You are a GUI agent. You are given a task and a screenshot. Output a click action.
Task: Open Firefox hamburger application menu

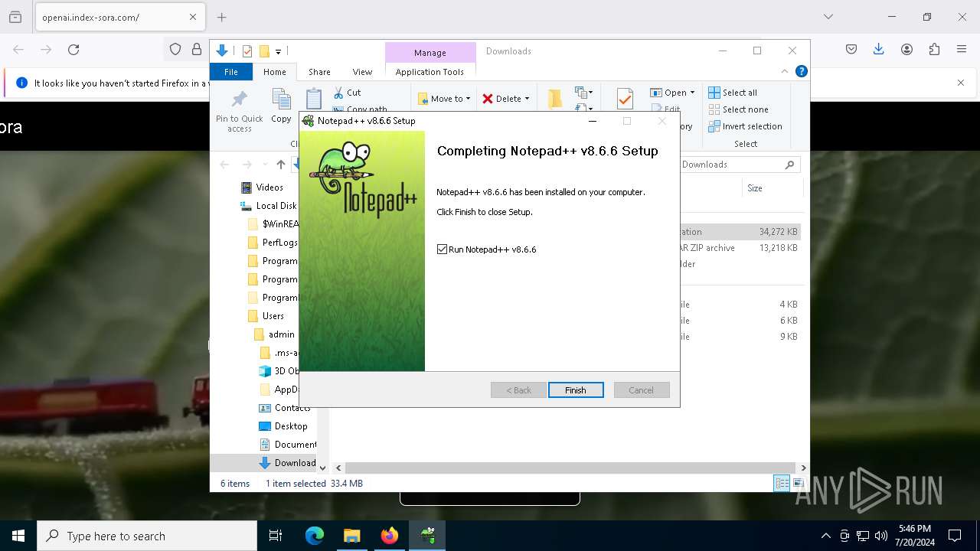(x=962, y=50)
